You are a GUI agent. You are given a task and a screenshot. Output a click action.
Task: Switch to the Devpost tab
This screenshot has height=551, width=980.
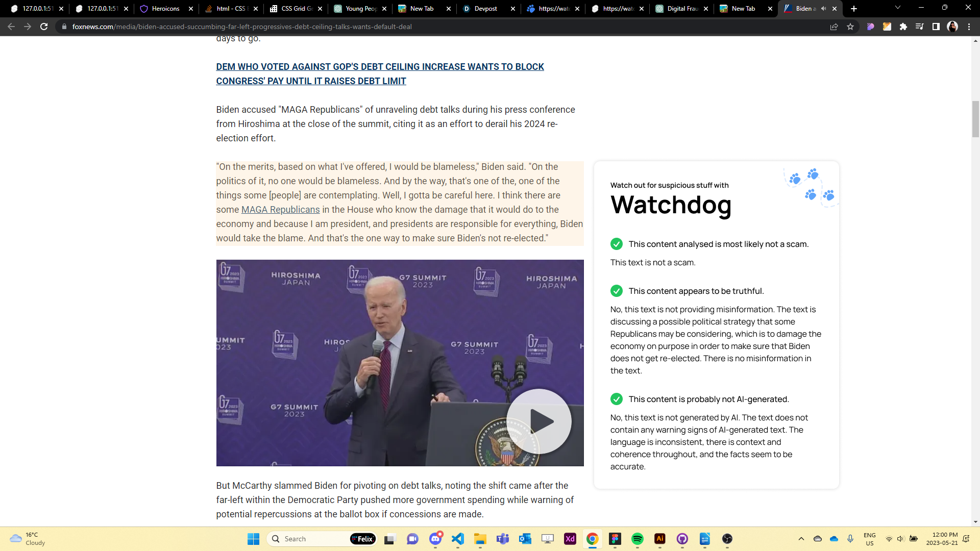485,9
